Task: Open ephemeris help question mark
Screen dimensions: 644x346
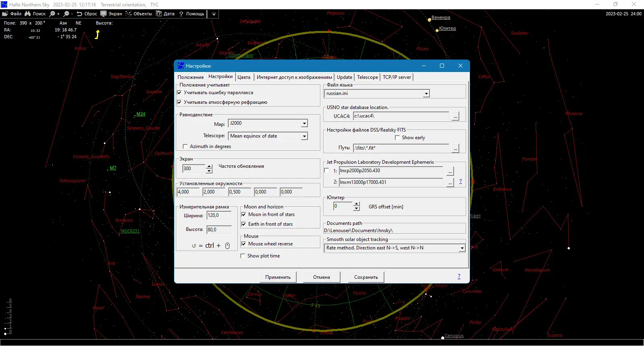Action: (460, 181)
